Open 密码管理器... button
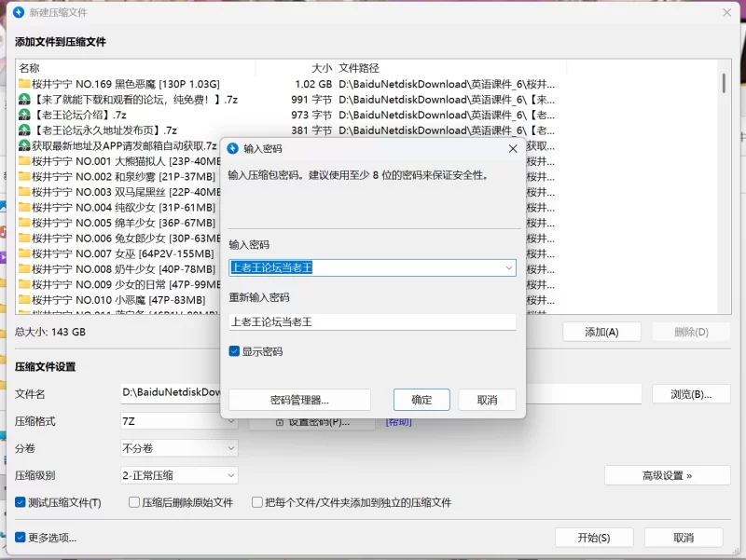 (299, 400)
